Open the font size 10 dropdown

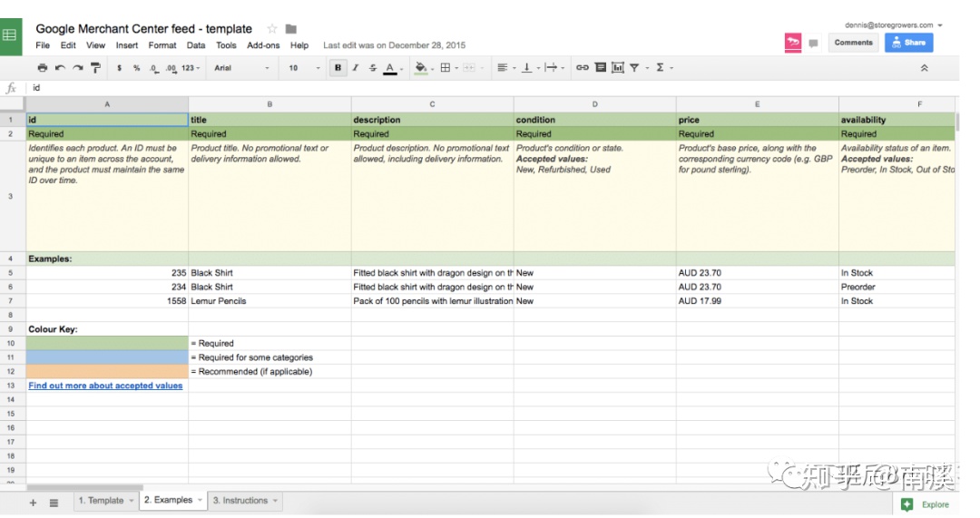click(x=304, y=67)
